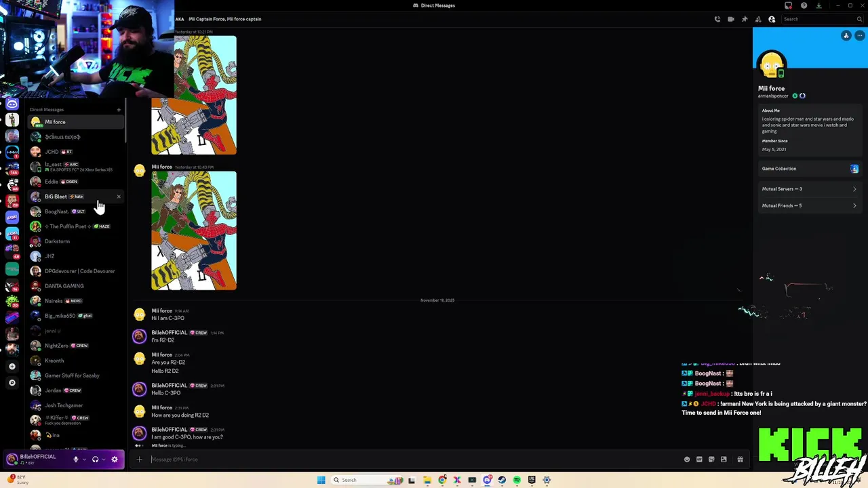Close the BiG Bleet DM with X
Screen dimensions: 868x488
(119, 197)
